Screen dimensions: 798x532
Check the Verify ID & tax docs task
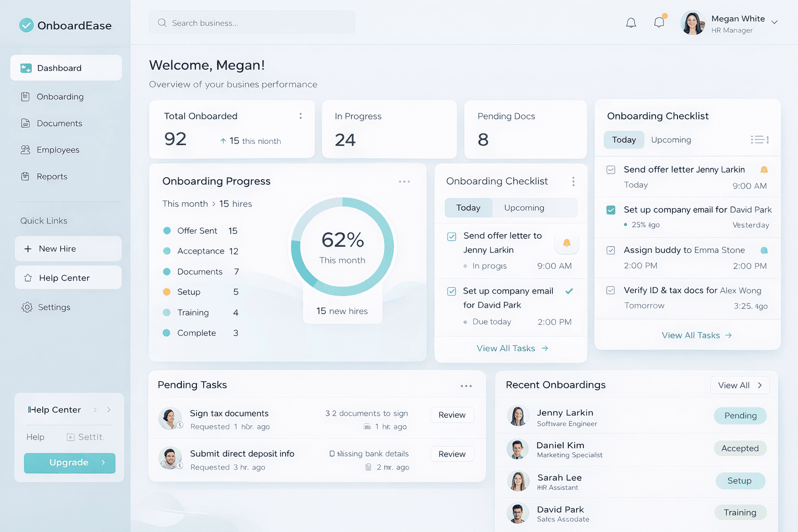pos(610,290)
